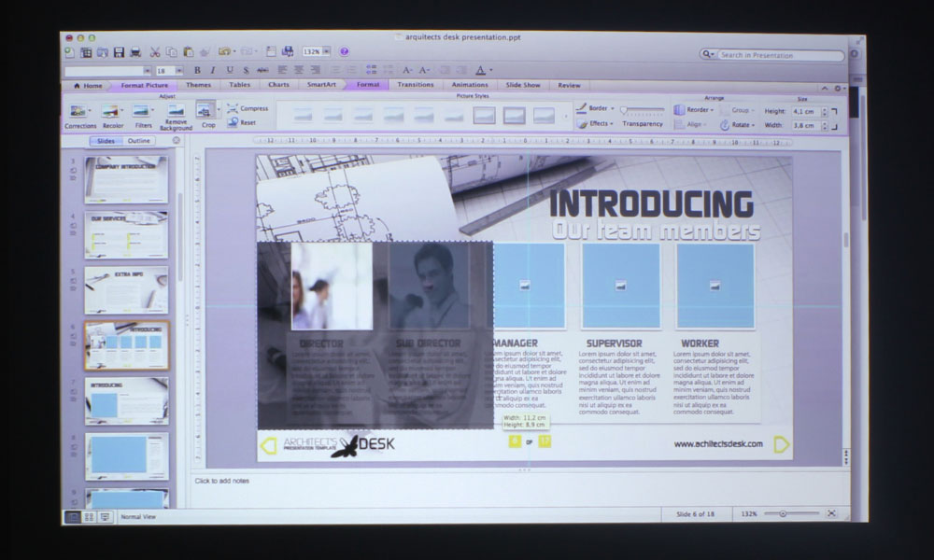This screenshot has width=934, height=560.
Task: Adjust the Transparency slider
Action: point(643,110)
